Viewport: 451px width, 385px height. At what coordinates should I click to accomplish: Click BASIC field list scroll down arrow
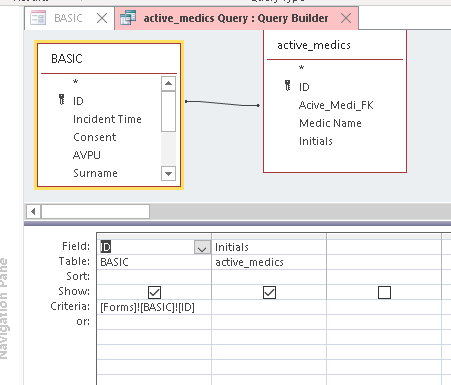click(168, 173)
